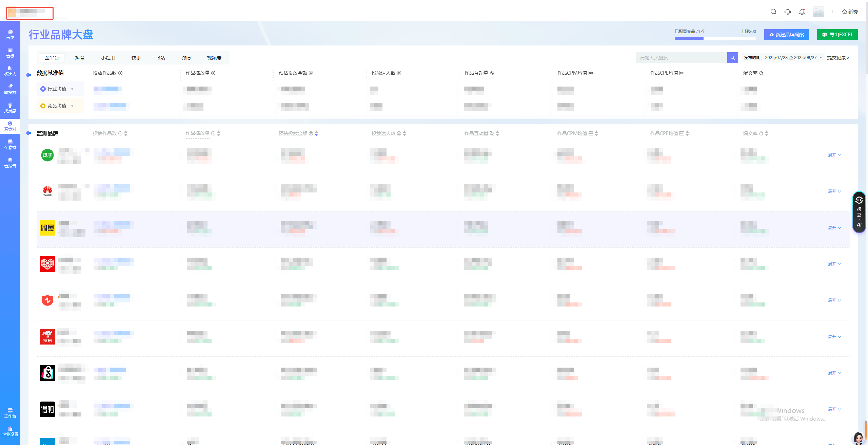Expand the 瓜子 brand row
The image size is (868, 445).
tap(834, 155)
